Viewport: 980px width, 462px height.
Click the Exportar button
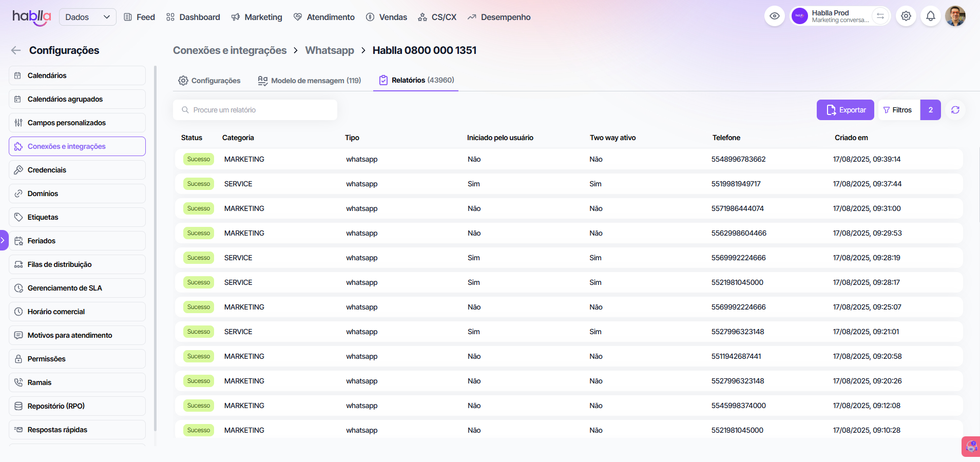pyautogui.click(x=845, y=110)
